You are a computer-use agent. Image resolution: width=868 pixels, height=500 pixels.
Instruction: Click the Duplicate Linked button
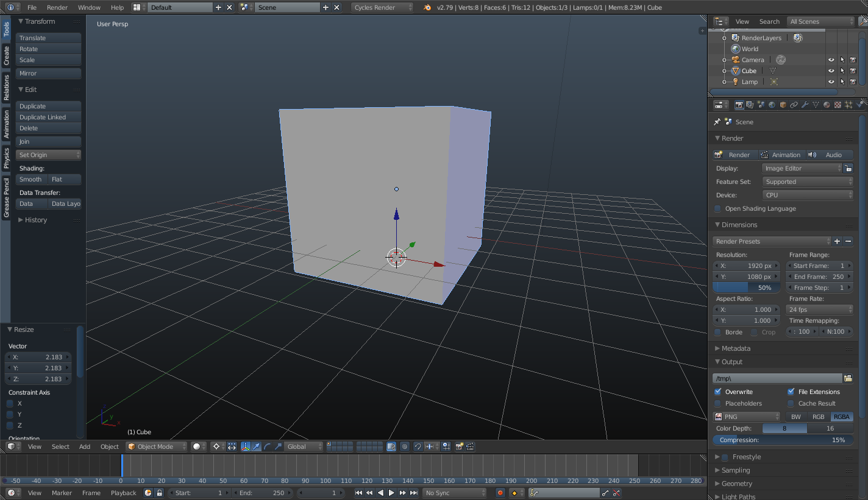pos(49,117)
